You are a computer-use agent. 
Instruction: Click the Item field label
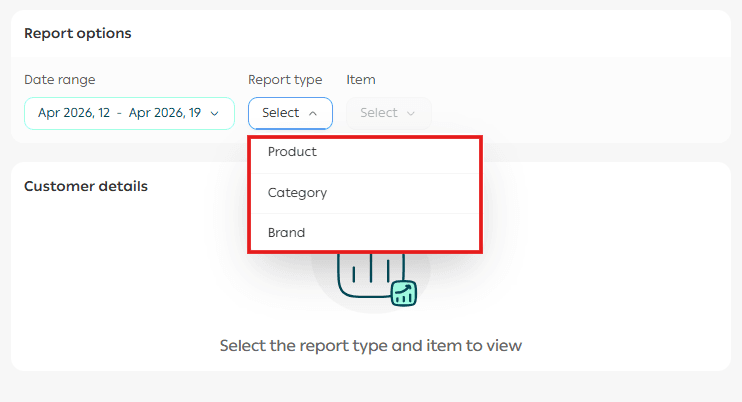pyautogui.click(x=360, y=79)
